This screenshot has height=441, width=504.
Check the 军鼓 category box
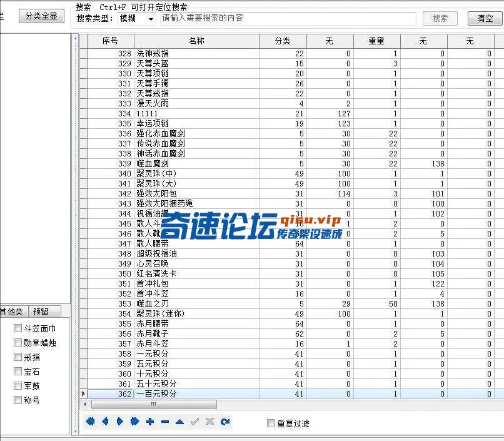pos(18,385)
